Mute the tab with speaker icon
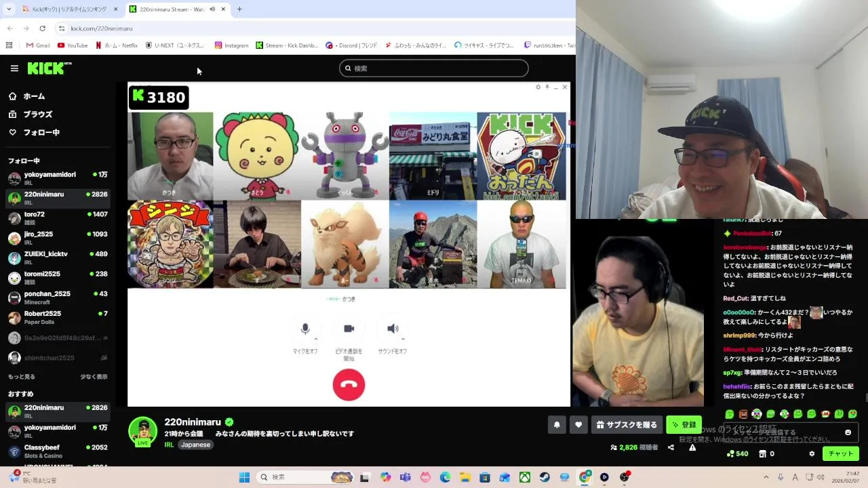868x488 pixels. click(212, 9)
